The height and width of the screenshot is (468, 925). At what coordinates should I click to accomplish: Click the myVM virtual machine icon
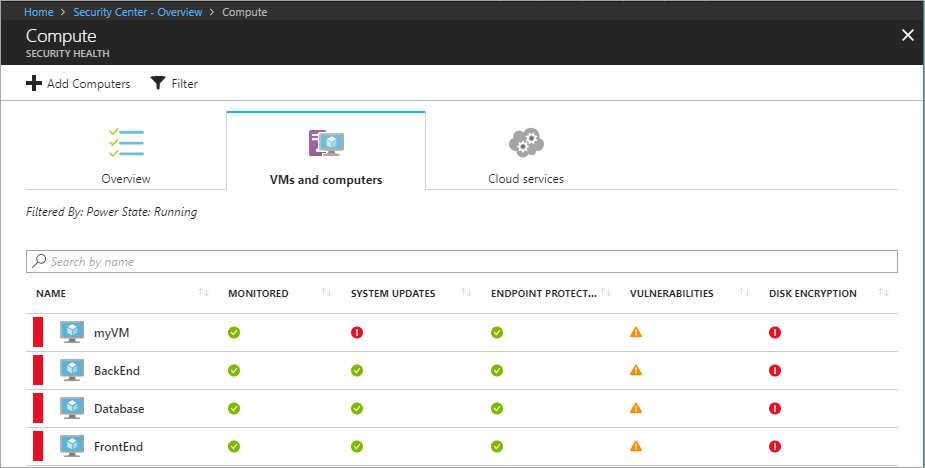point(72,332)
